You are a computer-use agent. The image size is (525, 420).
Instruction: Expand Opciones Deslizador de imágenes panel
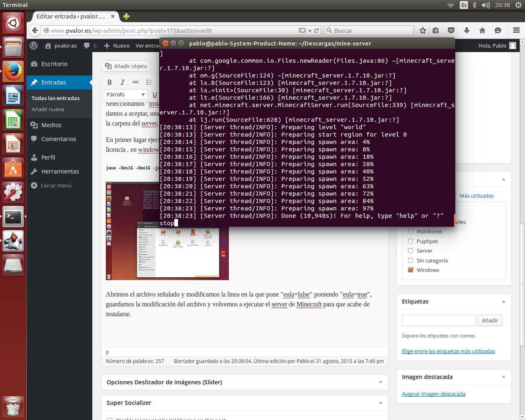point(381,382)
